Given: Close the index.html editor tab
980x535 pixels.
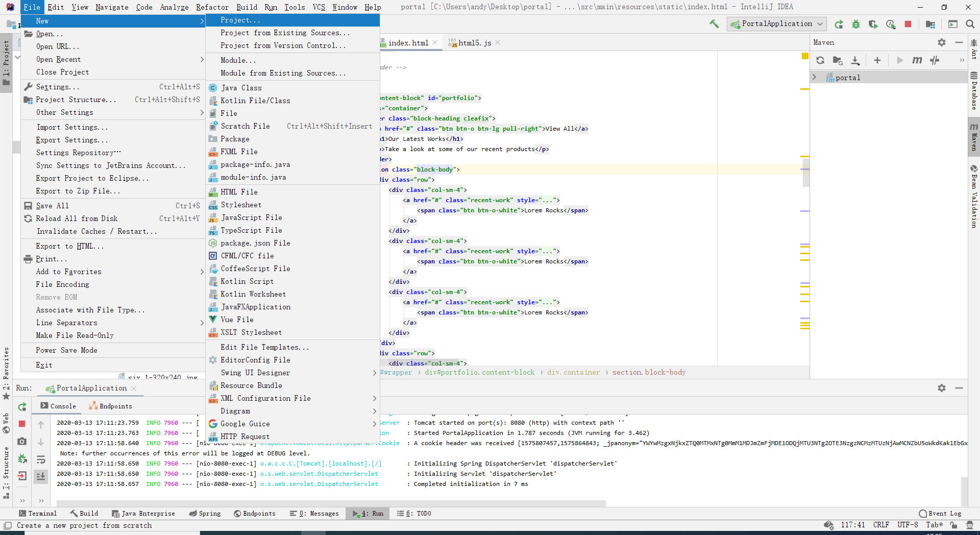Looking at the screenshot, I should [435, 43].
